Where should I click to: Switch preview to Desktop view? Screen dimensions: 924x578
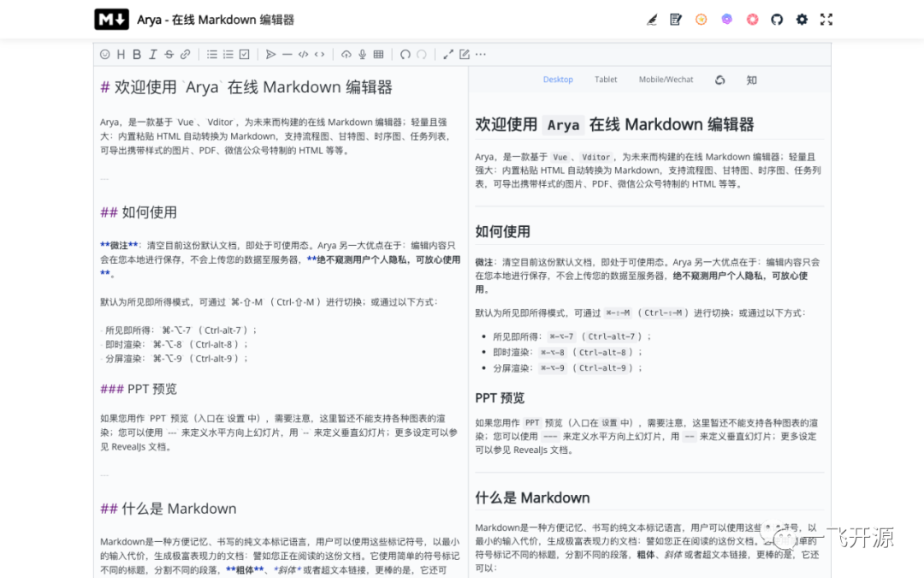click(558, 80)
